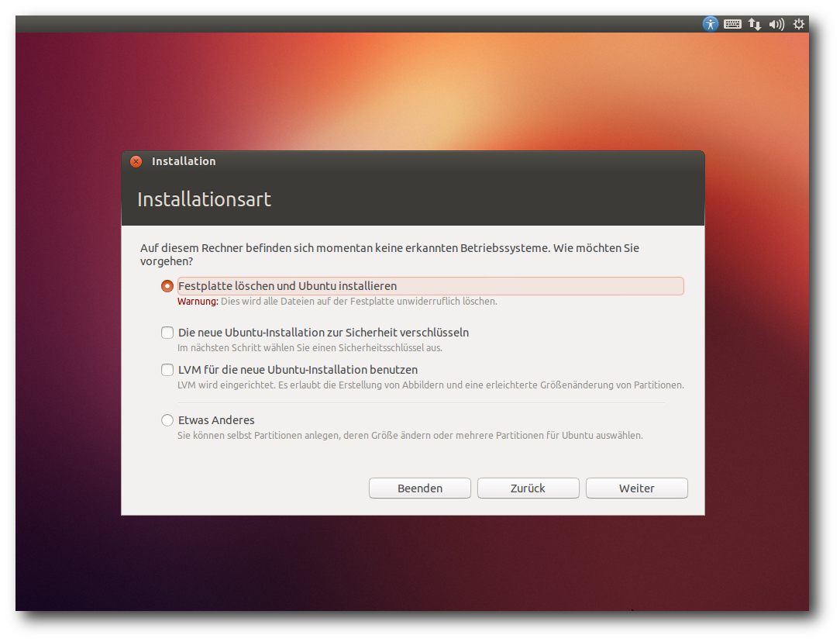Image resolution: width=840 pixels, height=642 pixels.
Task: Click the 'Installationsart' heading
Action: [x=204, y=199]
